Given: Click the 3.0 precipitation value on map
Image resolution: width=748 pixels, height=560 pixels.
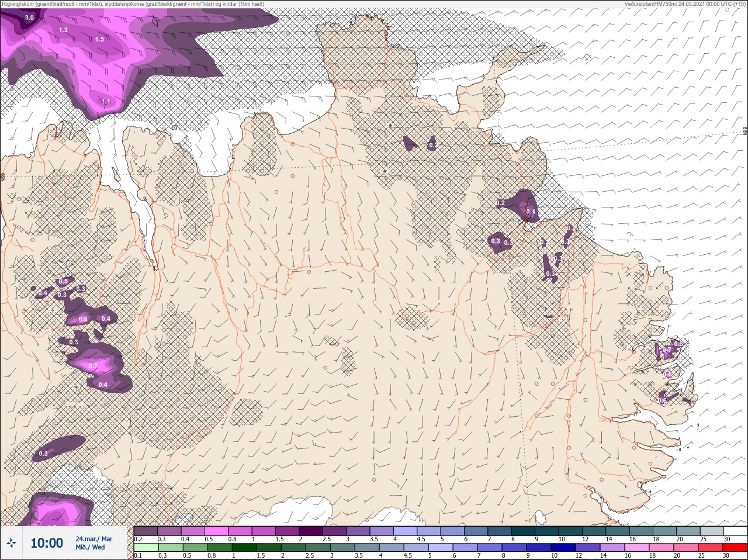Looking at the screenshot, I should click(x=29, y=18).
